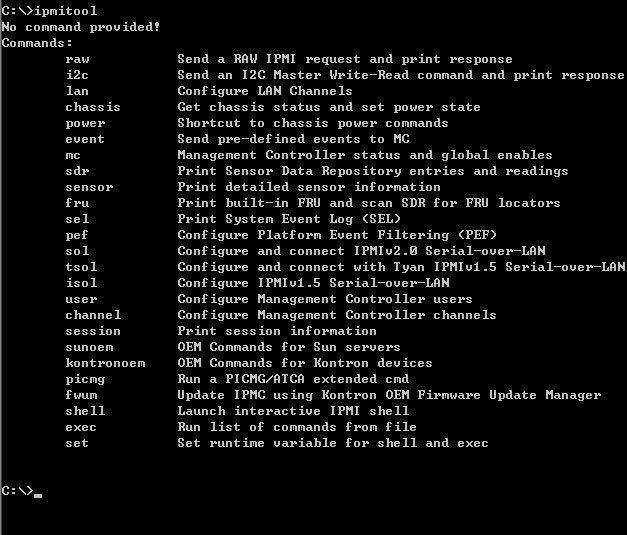Click the typed 'ipmitool' command text
Screen dimensions: 627x535
(66, 11)
